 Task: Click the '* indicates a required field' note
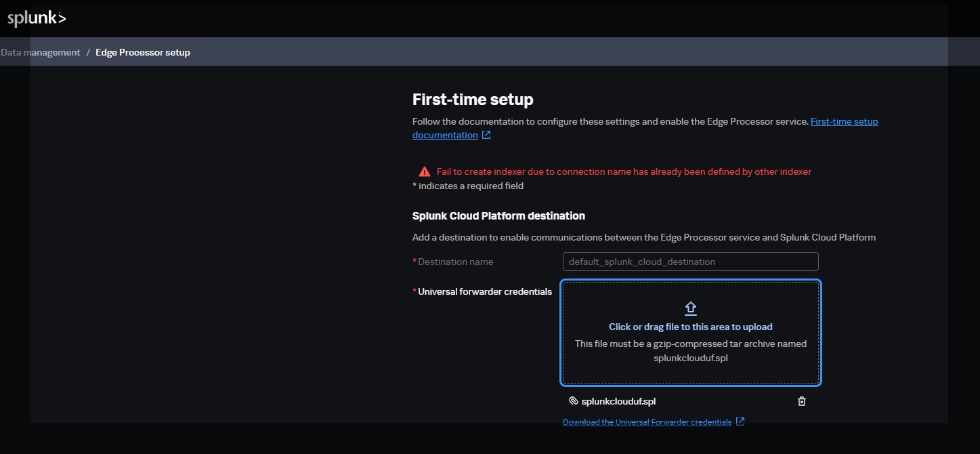click(468, 186)
